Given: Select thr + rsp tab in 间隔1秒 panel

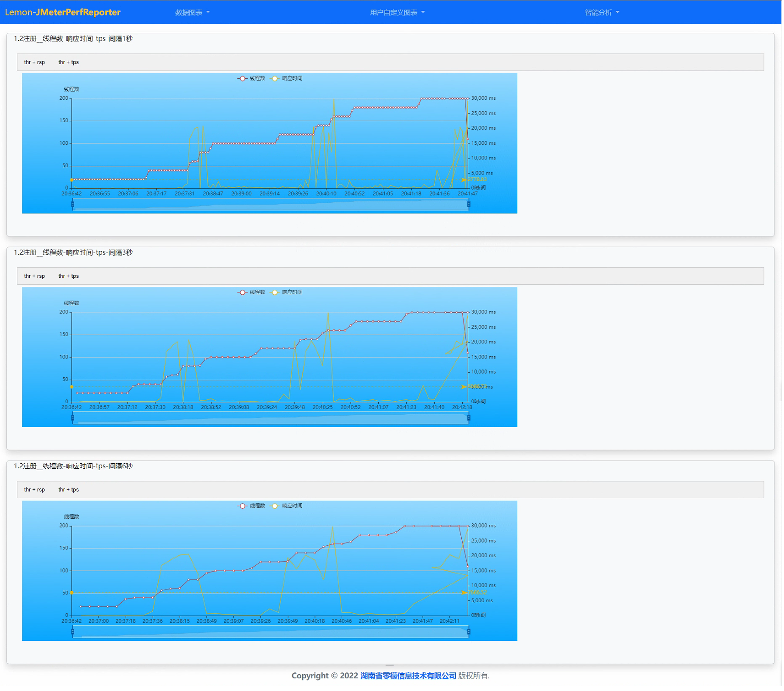Looking at the screenshot, I should pos(35,62).
